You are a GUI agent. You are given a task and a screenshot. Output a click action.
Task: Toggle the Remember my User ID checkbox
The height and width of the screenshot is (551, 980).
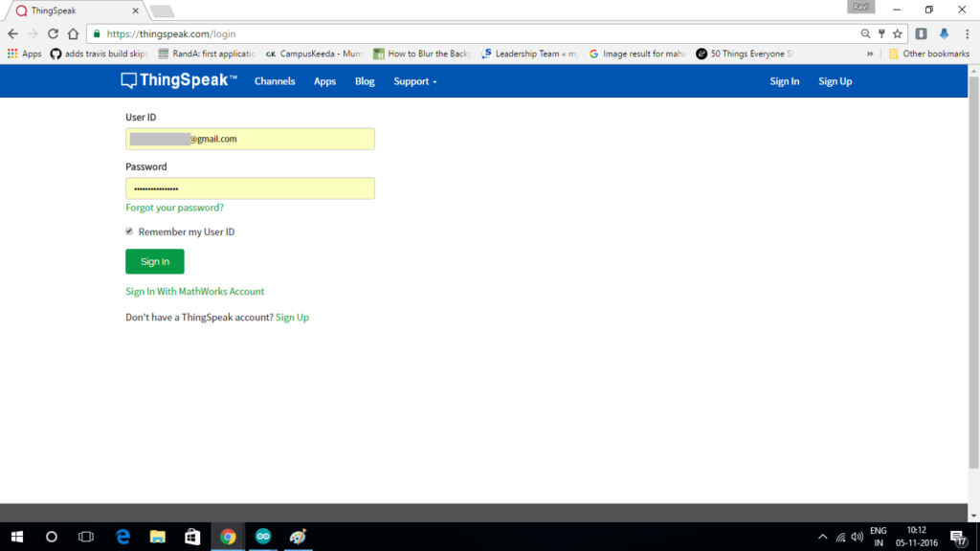[129, 231]
